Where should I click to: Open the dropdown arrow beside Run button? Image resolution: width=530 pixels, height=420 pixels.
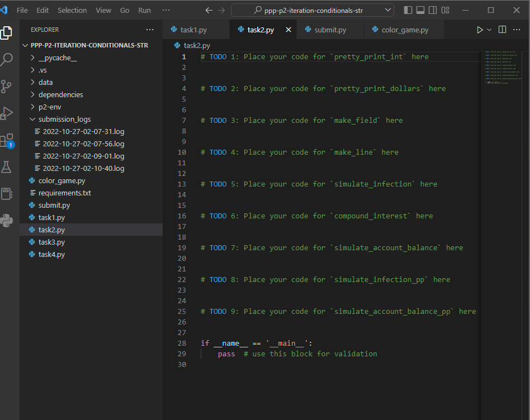pyautogui.click(x=489, y=30)
